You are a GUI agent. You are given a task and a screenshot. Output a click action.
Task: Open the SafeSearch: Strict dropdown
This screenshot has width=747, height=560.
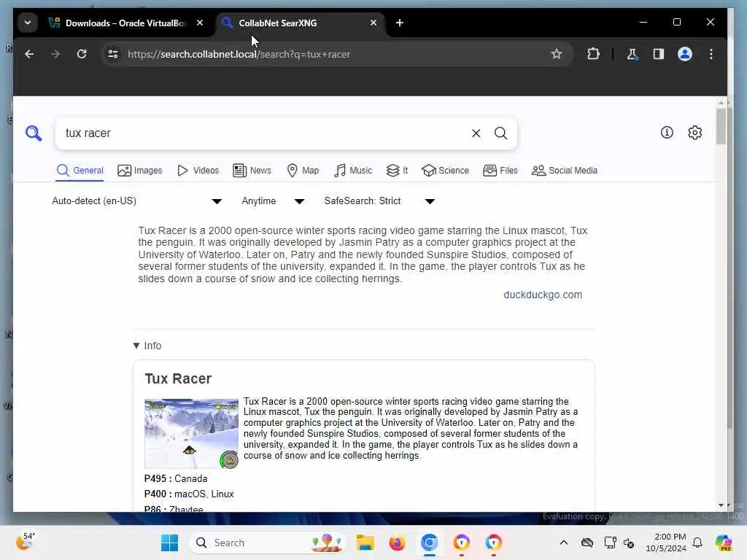[379, 201]
